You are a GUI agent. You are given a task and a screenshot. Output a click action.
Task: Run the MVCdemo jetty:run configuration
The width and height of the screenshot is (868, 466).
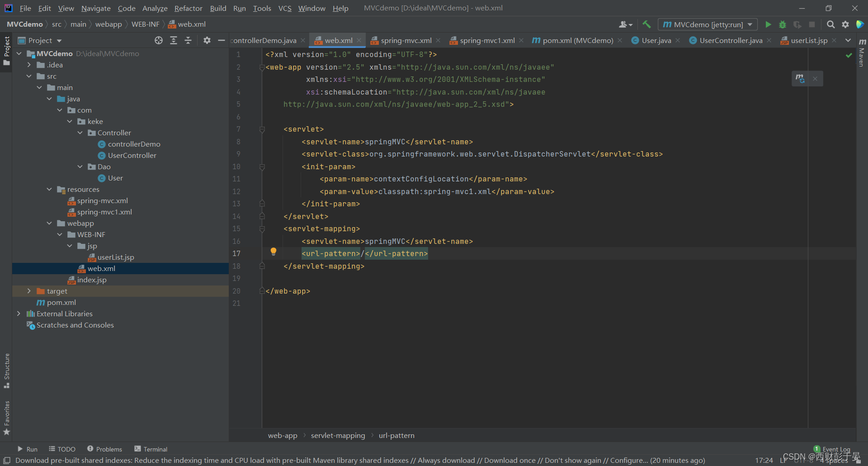click(768, 24)
